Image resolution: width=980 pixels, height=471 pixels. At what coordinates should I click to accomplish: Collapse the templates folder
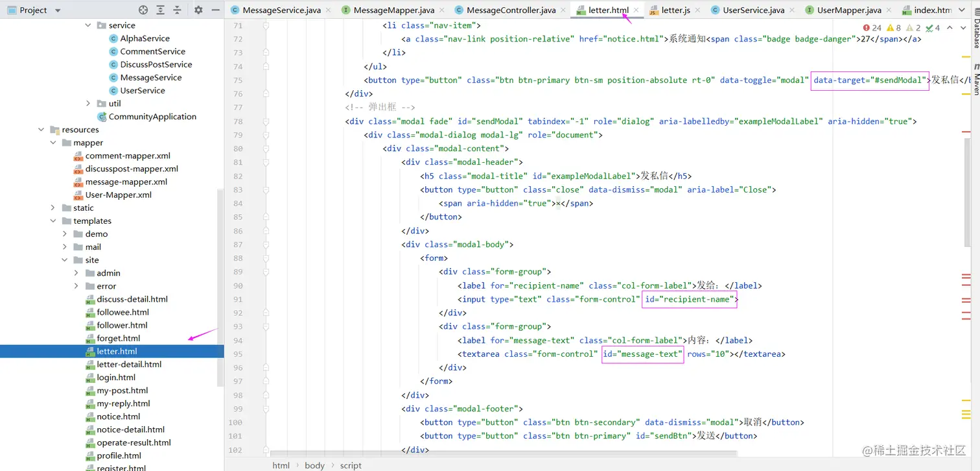pyautogui.click(x=53, y=221)
